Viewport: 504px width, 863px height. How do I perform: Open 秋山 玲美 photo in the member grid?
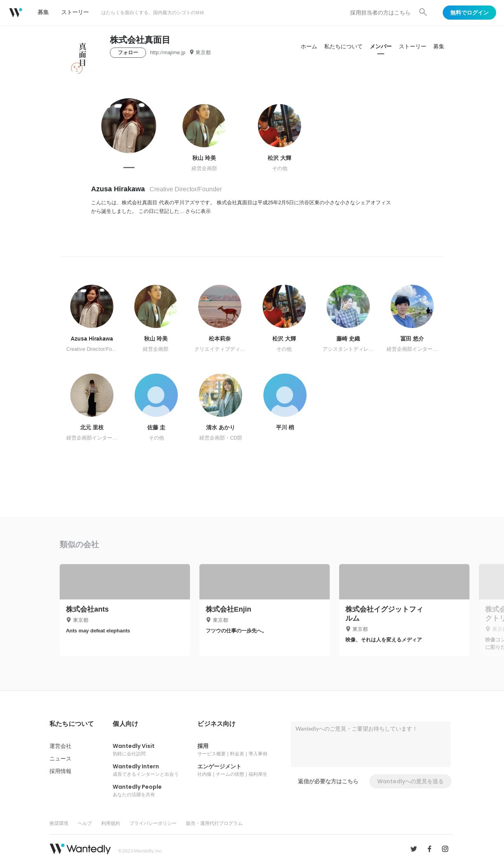[156, 306]
